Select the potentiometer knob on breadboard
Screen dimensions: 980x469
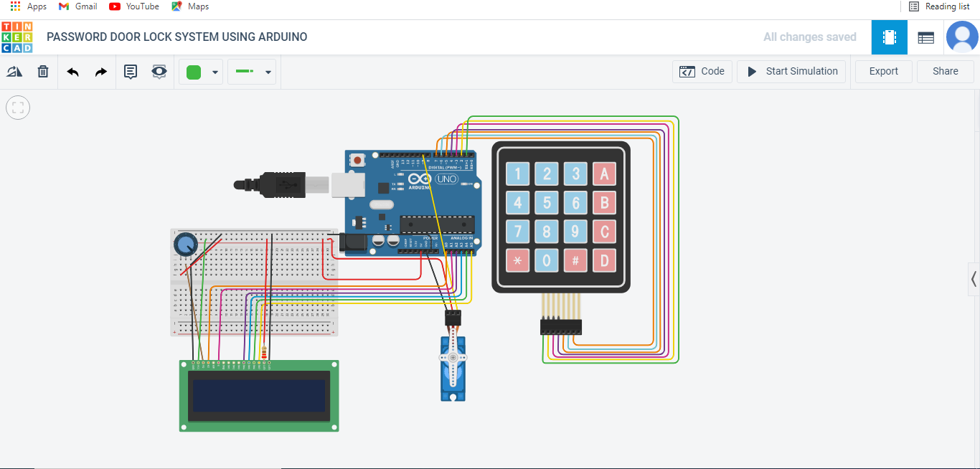point(186,245)
